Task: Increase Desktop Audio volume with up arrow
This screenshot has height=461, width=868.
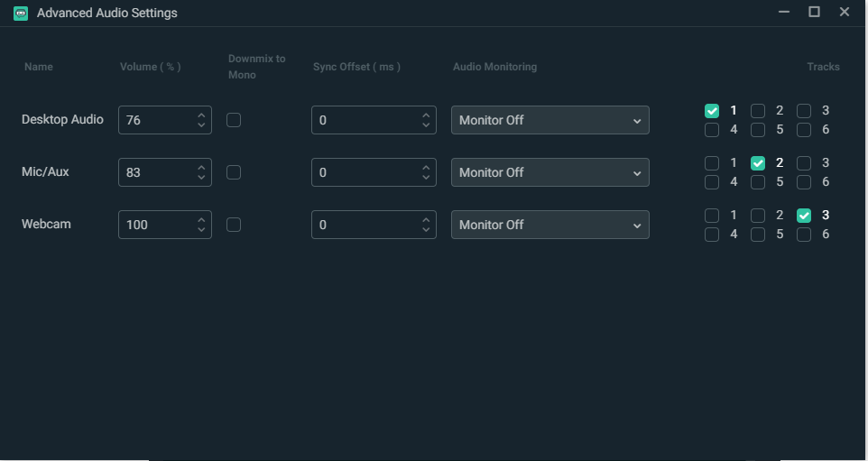Action: click(201, 115)
